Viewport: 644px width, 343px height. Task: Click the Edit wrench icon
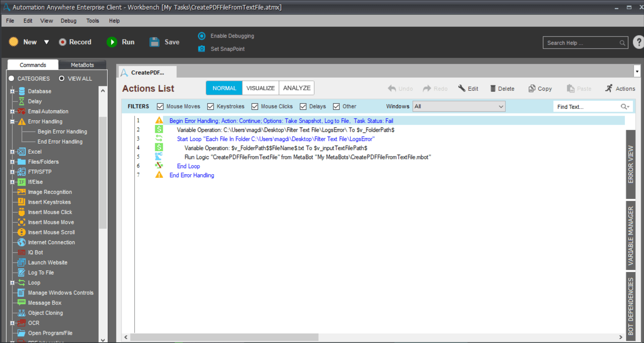click(462, 88)
